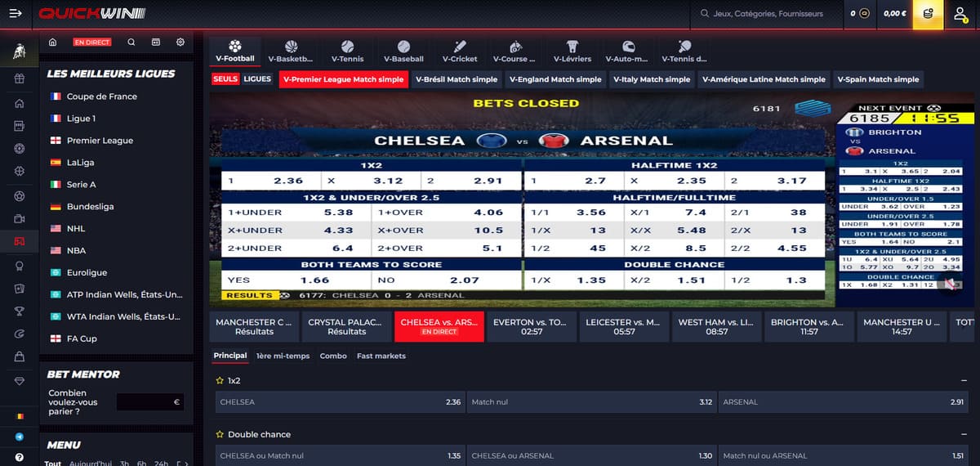Image resolution: width=980 pixels, height=466 pixels.
Task: Pick CHELSEA ou ARSENAL double chance 1.30
Action: pos(592,455)
